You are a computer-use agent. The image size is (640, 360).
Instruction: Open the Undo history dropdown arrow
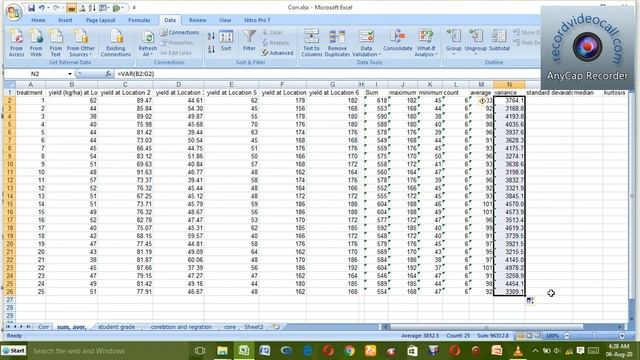click(48, 8)
